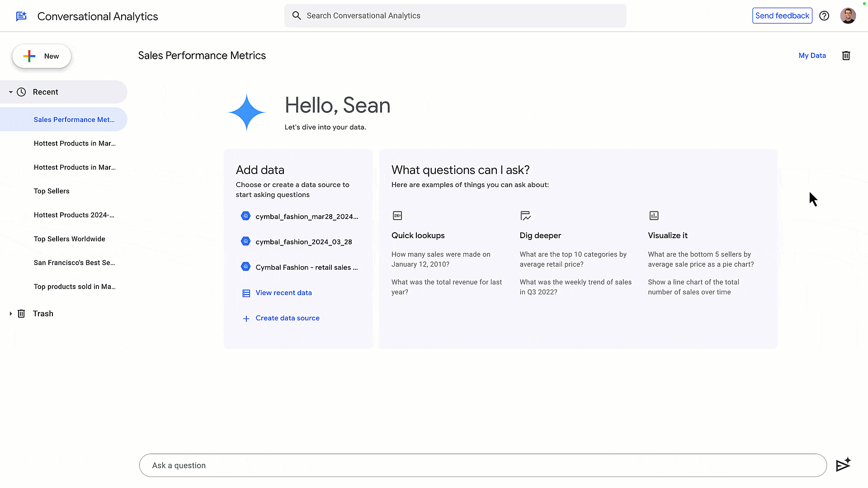Click the send question paper plane icon
The image size is (868, 488).
pyautogui.click(x=842, y=465)
